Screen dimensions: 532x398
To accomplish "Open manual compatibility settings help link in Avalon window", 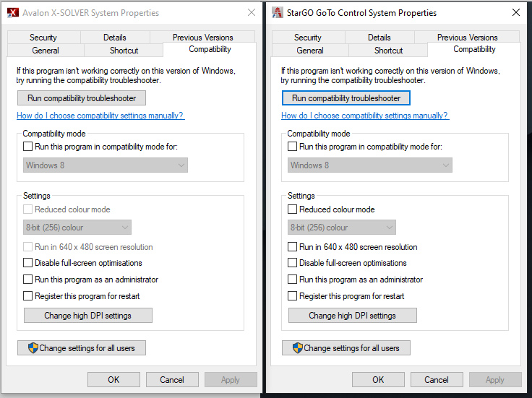I will (x=100, y=116).
